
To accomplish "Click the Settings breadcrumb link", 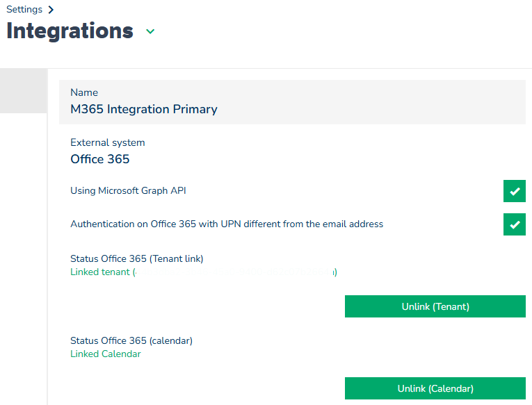I will pos(24,10).
